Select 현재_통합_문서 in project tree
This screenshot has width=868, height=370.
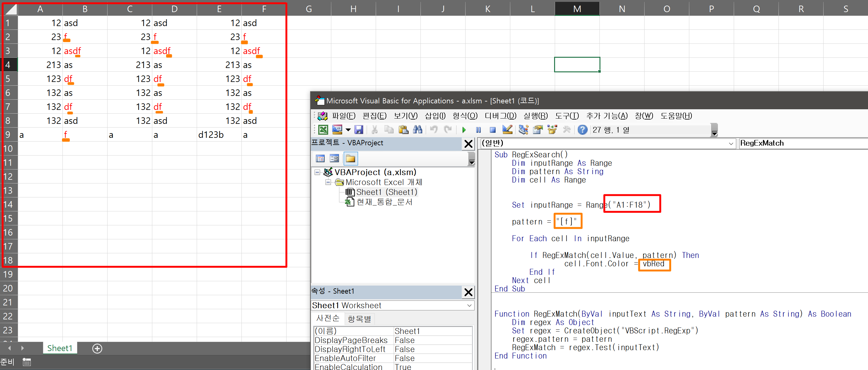coord(384,202)
